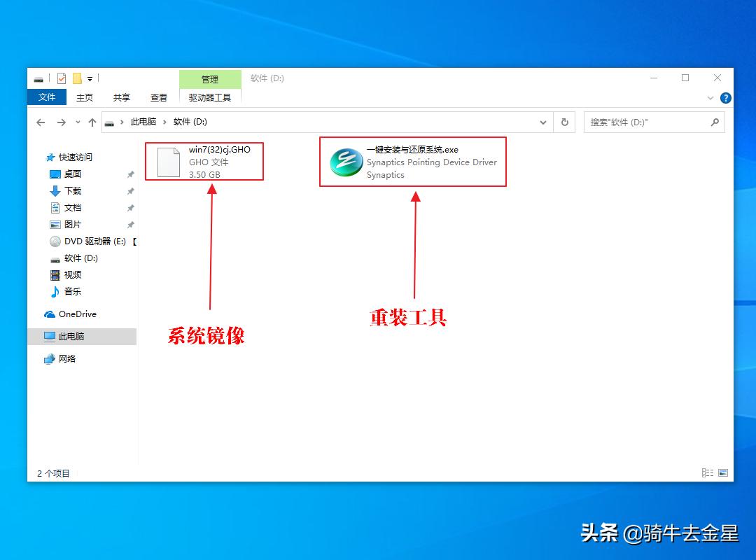The width and height of the screenshot is (756, 560).
Task: Click the up-one-level navigation arrow
Action: [x=92, y=122]
